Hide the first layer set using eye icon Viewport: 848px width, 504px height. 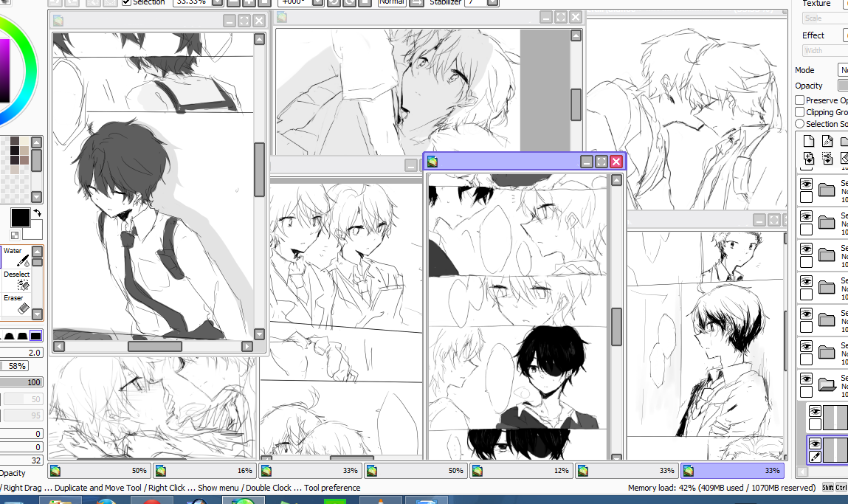click(807, 184)
